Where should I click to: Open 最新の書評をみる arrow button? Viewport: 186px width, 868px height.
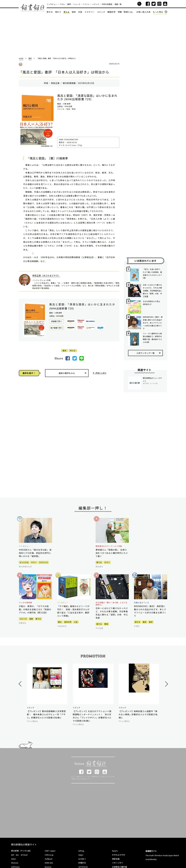67,373
